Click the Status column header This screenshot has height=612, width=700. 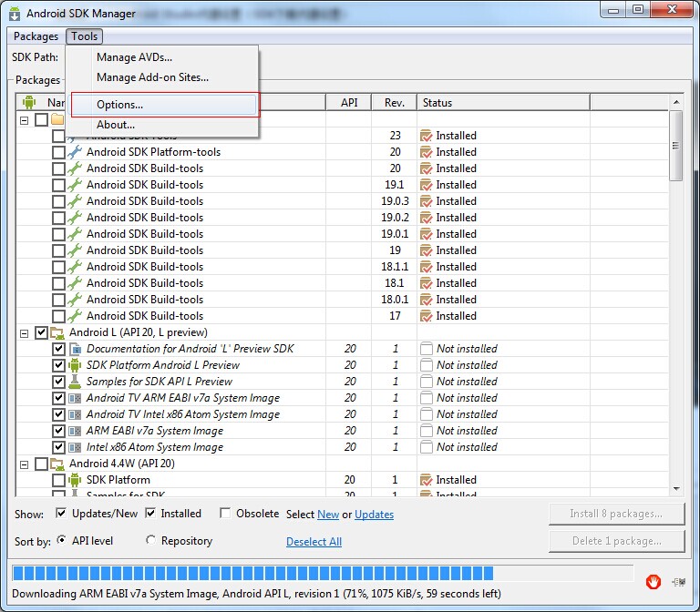coord(503,103)
